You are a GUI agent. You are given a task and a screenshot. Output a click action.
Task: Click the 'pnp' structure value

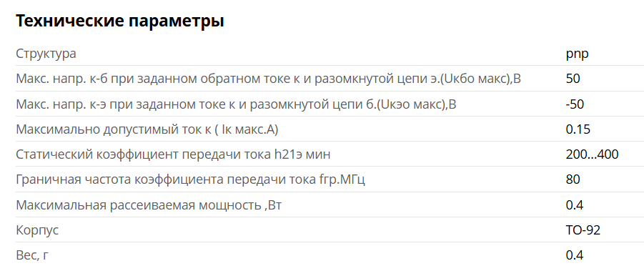coord(577,54)
